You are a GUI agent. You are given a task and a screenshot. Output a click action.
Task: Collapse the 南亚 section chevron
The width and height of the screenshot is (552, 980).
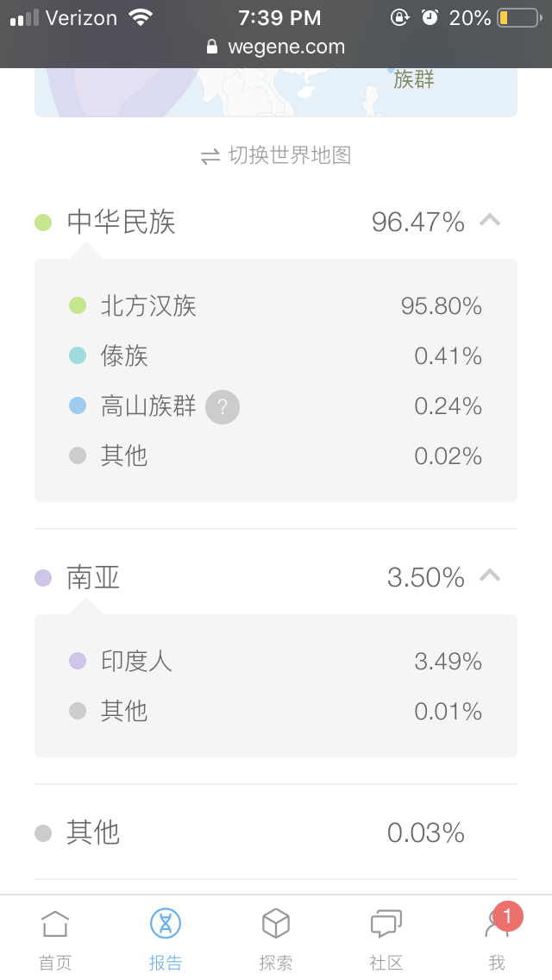490,575
